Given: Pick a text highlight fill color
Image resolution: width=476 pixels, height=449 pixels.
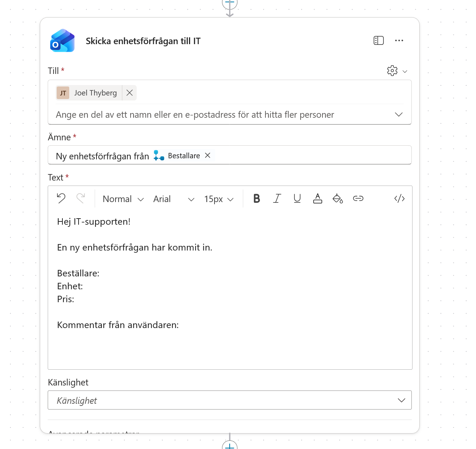Looking at the screenshot, I should [338, 198].
